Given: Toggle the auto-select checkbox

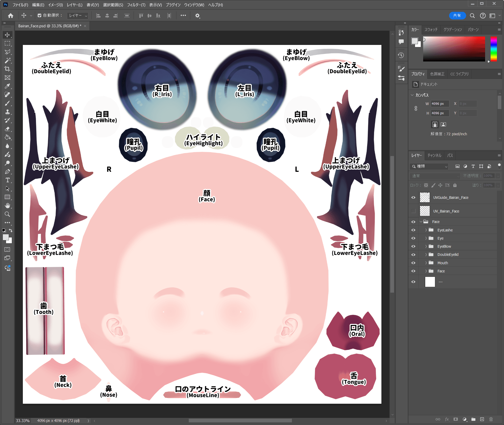Looking at the screenshot, I should [39, 15].
